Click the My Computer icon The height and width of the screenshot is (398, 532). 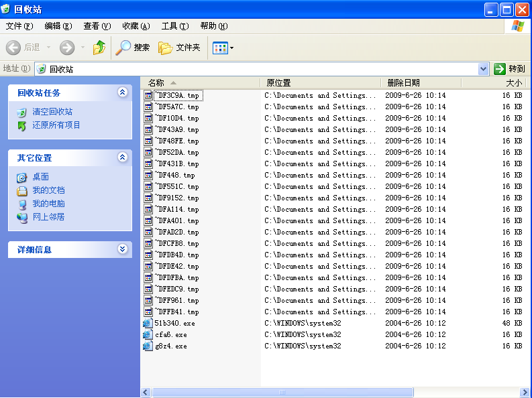(22, 204)
